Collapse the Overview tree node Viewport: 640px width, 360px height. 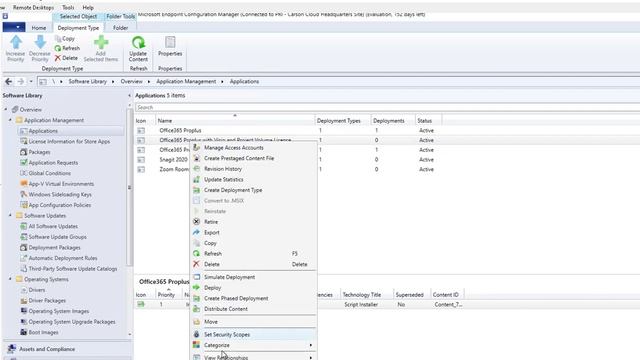point(6,109)
